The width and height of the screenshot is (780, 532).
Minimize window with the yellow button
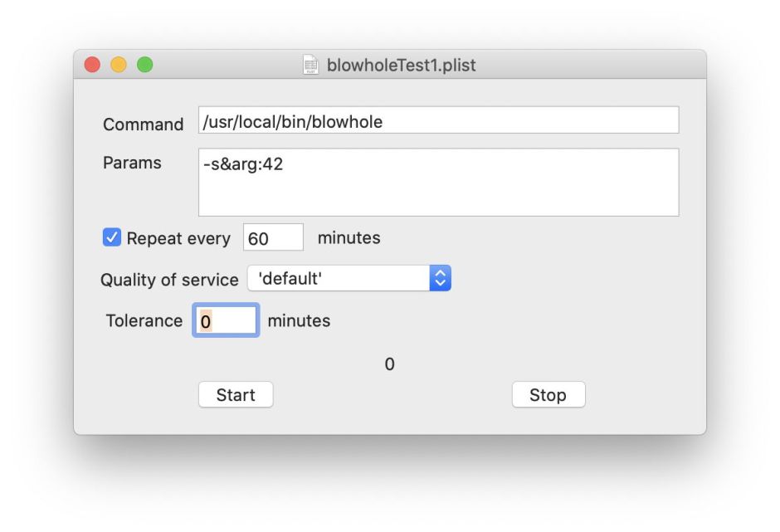(x=119, y=65)
